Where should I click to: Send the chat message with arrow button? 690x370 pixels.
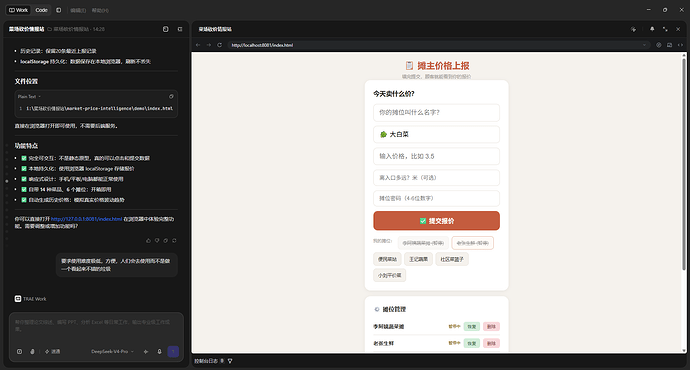coord(173,352)
